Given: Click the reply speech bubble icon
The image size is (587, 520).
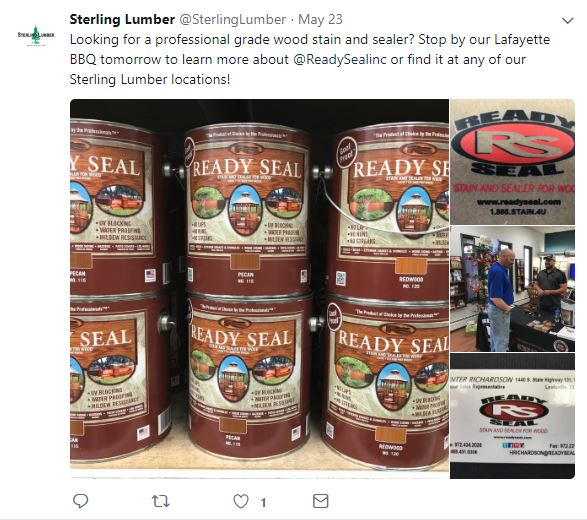Looking at the screenshot, I should [x=80, y=501].
